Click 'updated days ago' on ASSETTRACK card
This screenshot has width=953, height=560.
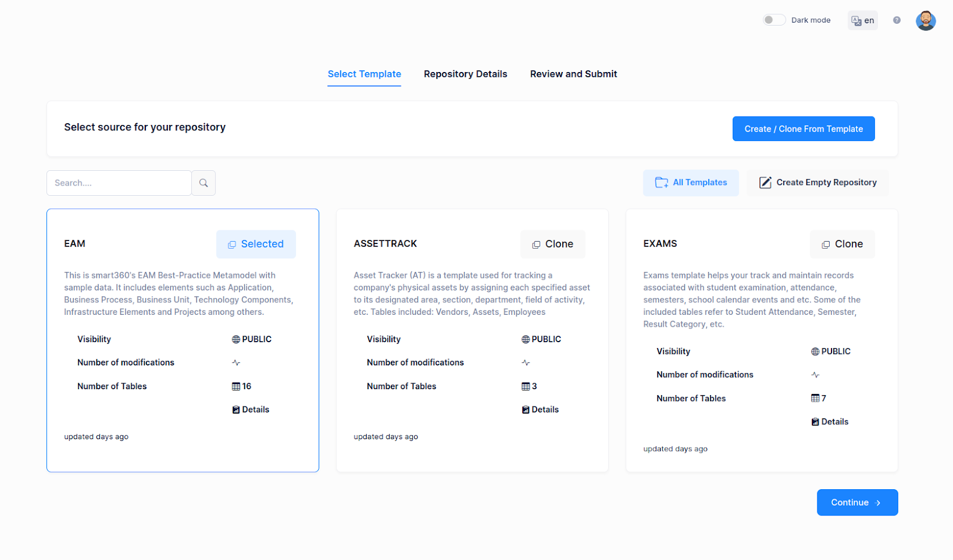click(x=386, y=437)
